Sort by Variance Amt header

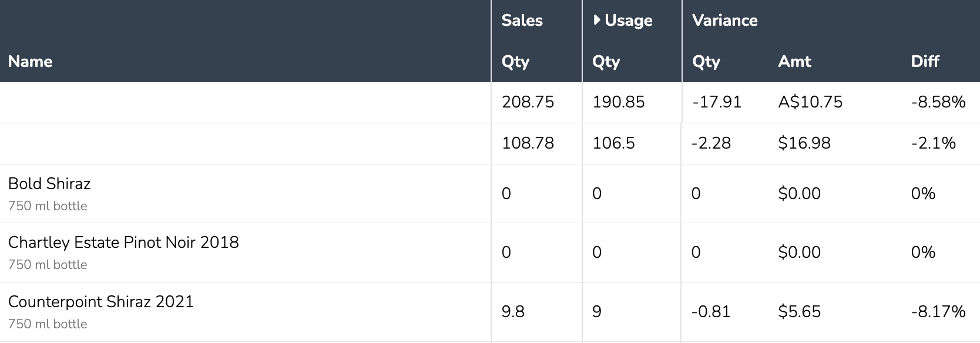(x=794, y=61)
